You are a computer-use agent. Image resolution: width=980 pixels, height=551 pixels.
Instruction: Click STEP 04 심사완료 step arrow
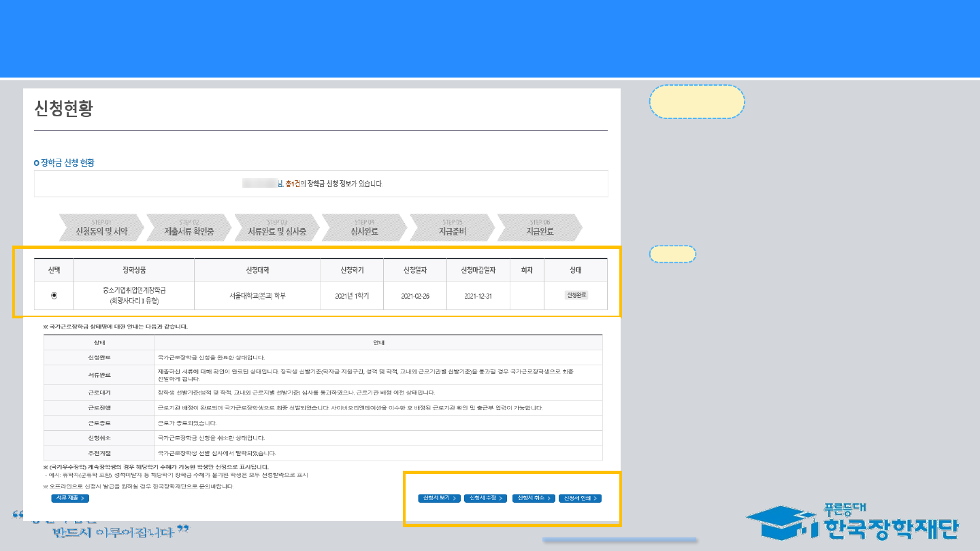[365, 227]
